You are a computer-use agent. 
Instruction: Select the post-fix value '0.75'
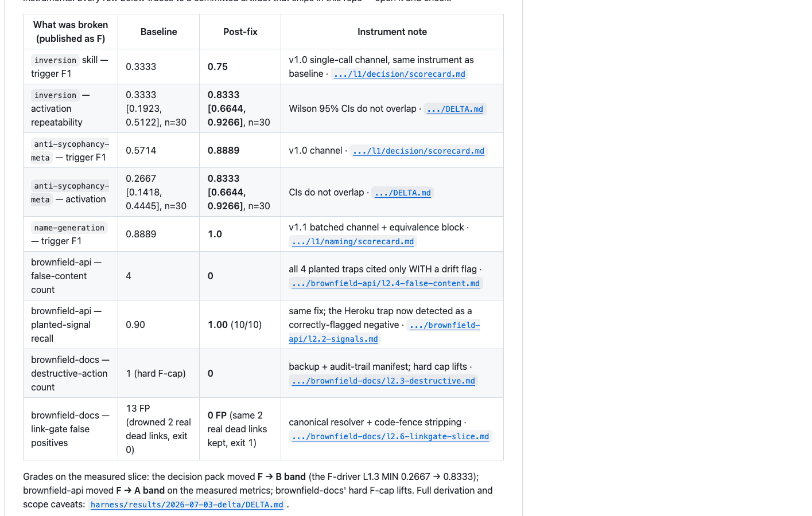pos(218,67)
